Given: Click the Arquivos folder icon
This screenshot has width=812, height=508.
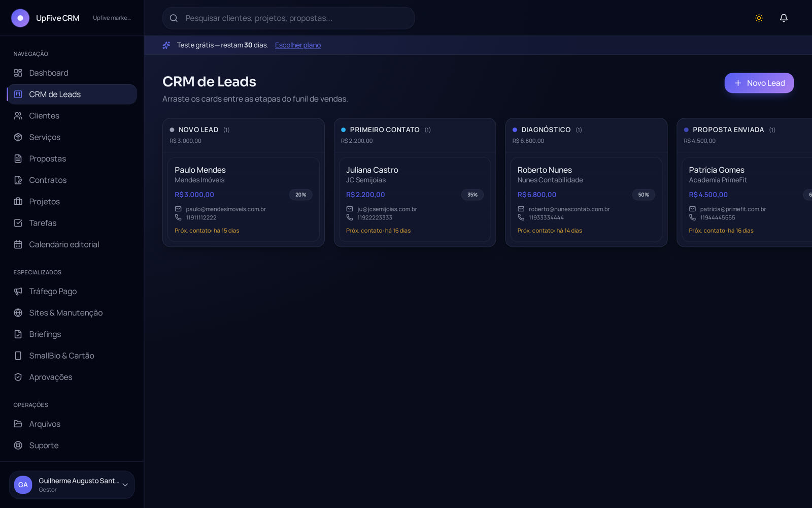Looking at the screenshot, I should coord(18,424).
